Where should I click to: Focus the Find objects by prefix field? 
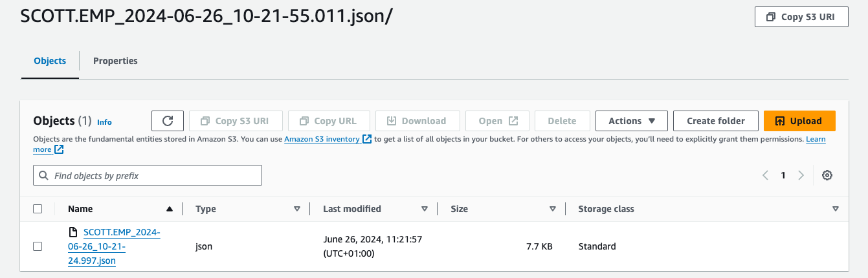(148, 175)
